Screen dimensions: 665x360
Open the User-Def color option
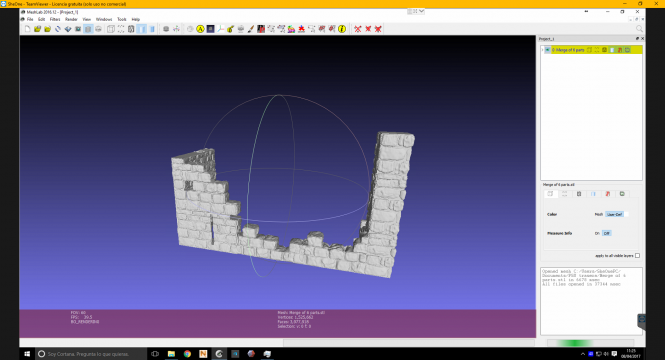coord(615,215)
